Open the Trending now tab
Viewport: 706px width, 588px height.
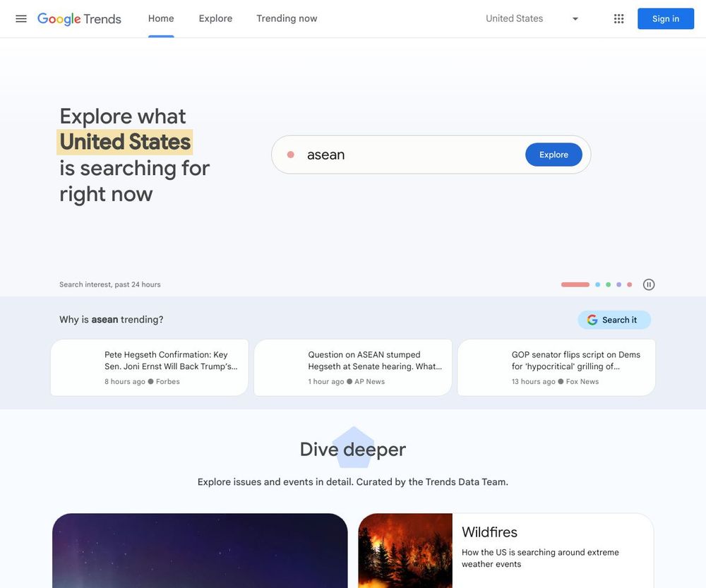287,18
